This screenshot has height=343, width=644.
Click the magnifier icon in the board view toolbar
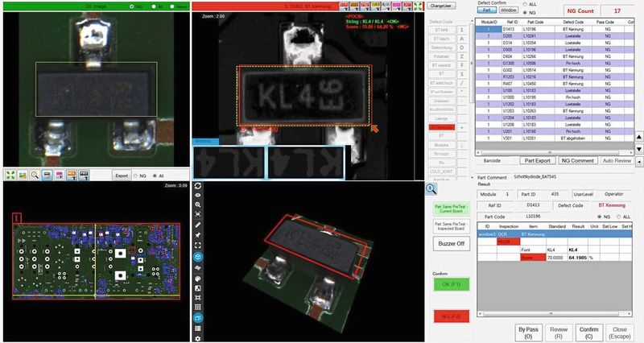click(35, 175)
